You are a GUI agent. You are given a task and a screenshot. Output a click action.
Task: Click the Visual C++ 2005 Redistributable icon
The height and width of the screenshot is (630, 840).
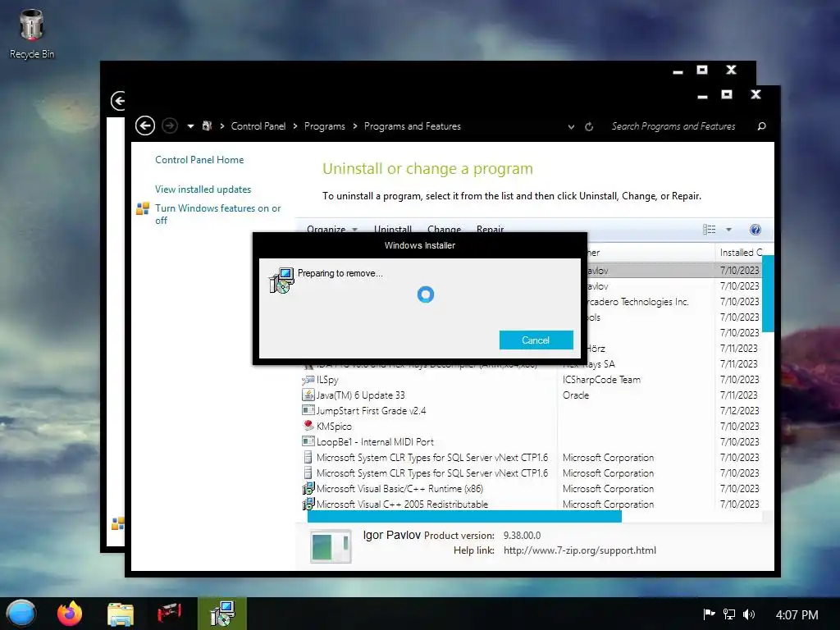coord(308,504)
